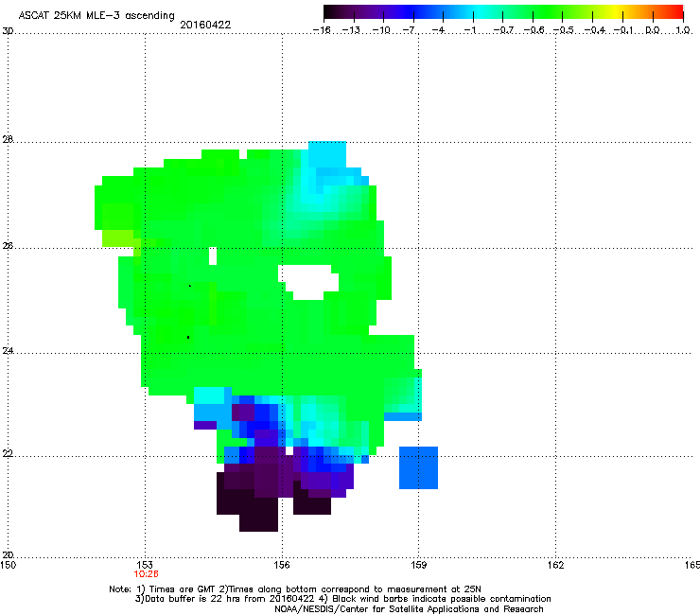This screenshot has width=700, height=615.
Task: Click note line starting "Note: 1) Times are GMT"
Action: pyautogui.click(x=295, y=589)
